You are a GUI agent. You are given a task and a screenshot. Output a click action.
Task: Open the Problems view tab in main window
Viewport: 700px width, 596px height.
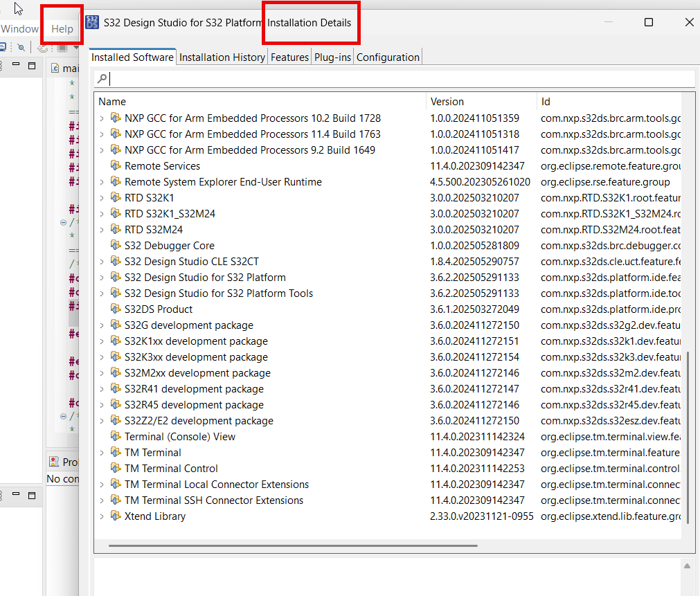(64, 462)
